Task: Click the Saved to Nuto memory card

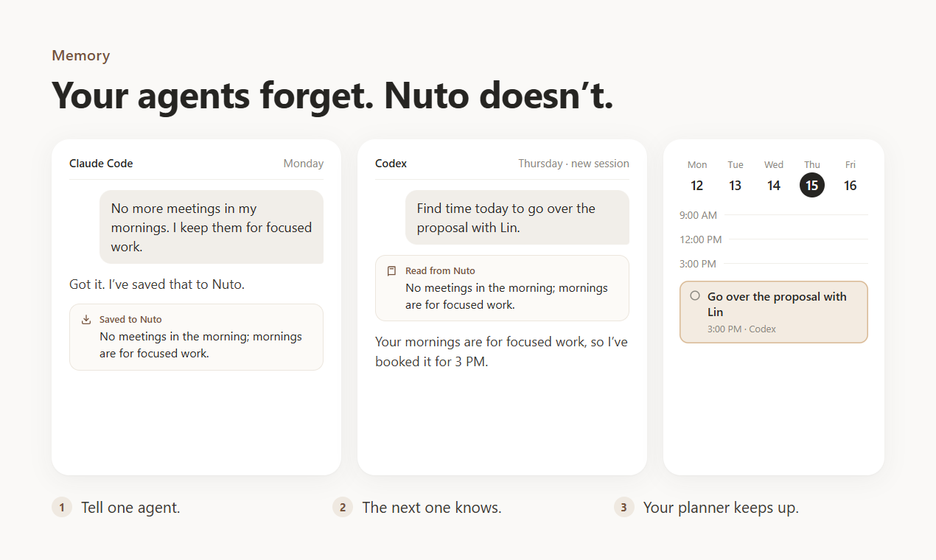Action: [196, 337]
